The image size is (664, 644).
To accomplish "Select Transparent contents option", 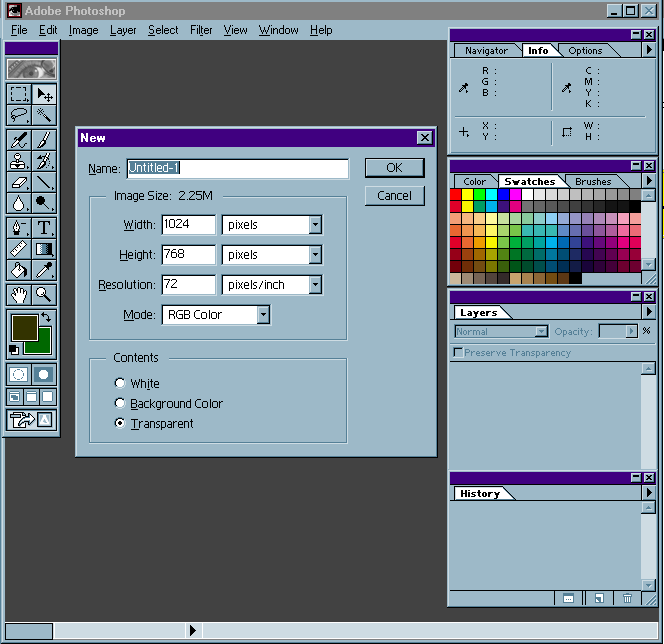I will point(120,423).
